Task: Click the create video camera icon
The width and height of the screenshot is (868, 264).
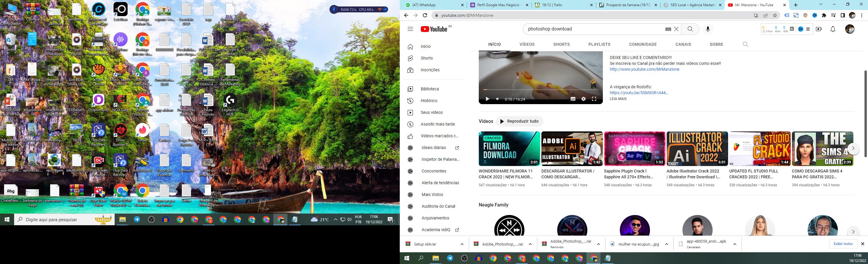Action: click(x=819, y=29)
